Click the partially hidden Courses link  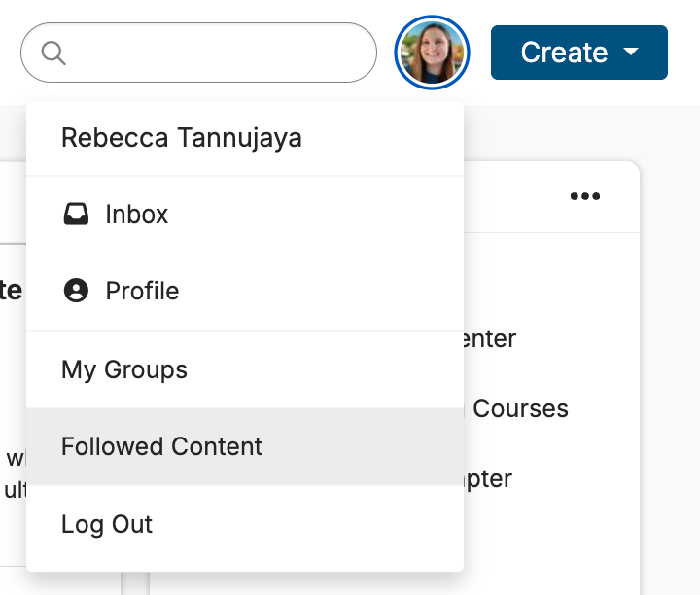(520, 408)
